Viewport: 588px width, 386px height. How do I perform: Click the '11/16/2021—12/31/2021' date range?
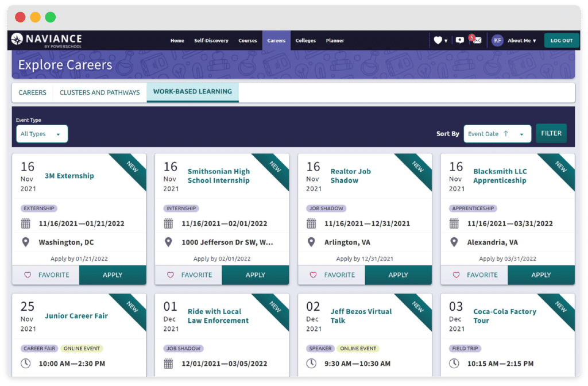(367, 223)
